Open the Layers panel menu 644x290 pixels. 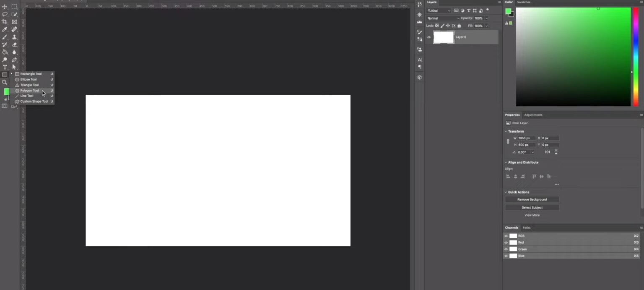click(x=499, y=2)
